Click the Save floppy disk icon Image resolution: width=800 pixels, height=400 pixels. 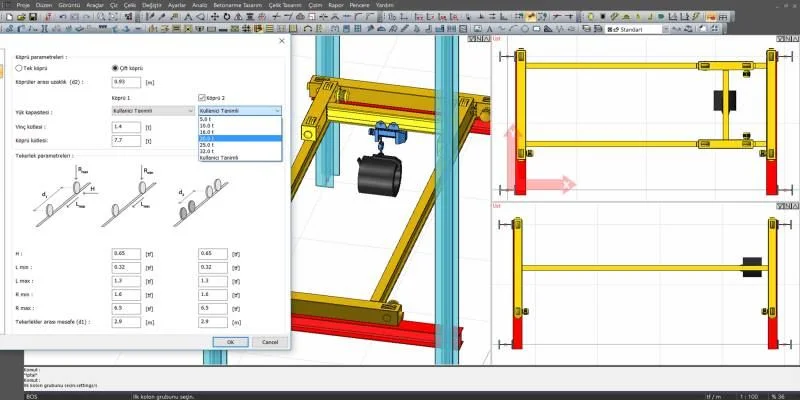[33, 17]
